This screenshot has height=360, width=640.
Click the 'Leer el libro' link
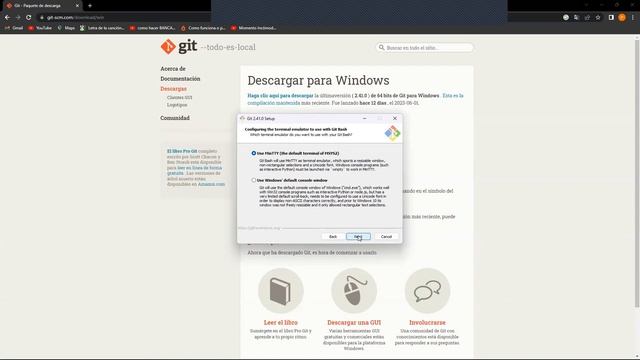point(281,322)
